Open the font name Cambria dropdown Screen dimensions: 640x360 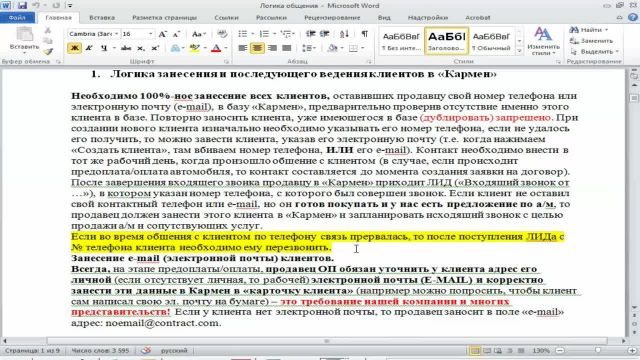click(116, 34)
